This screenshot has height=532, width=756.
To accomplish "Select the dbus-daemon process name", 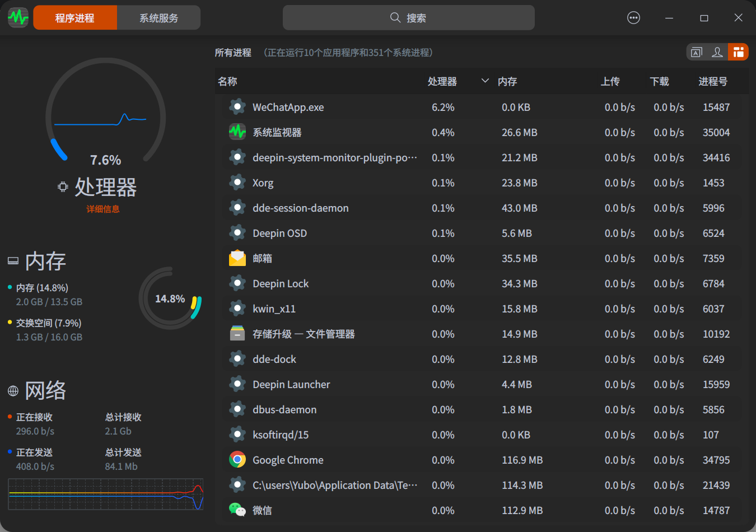I will pos(284,410).
